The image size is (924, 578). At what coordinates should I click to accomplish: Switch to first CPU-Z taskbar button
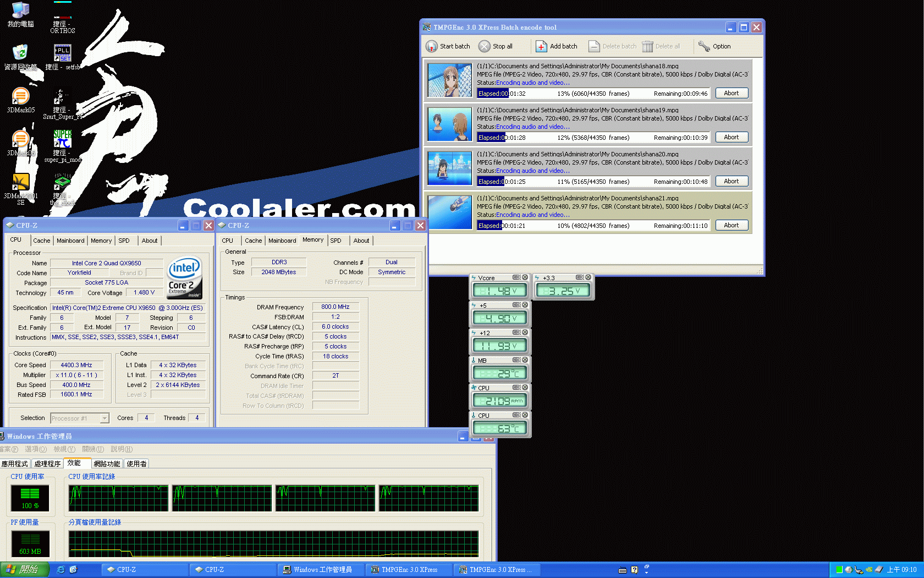pyautogui.click(x=145, y=570)
